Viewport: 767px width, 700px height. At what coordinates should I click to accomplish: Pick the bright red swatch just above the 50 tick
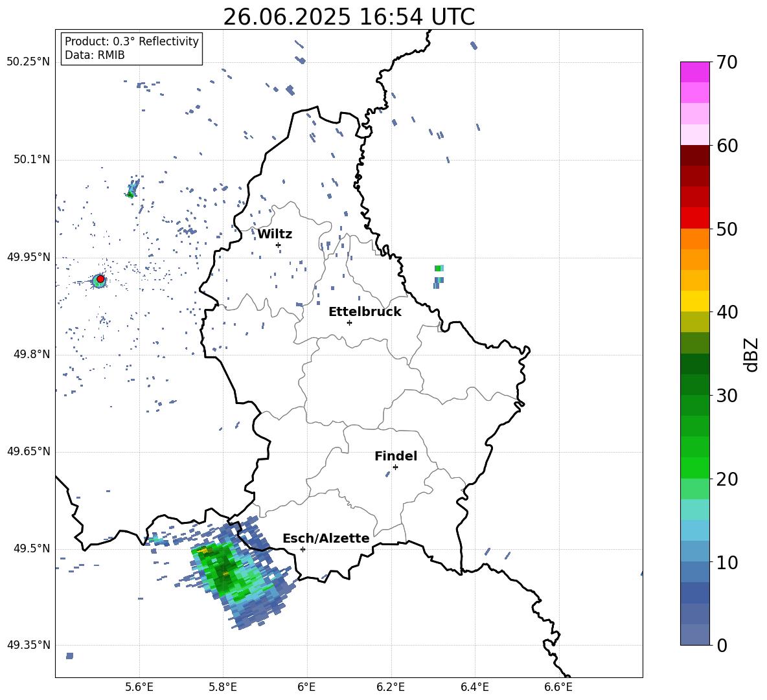(x=694, y=218)
